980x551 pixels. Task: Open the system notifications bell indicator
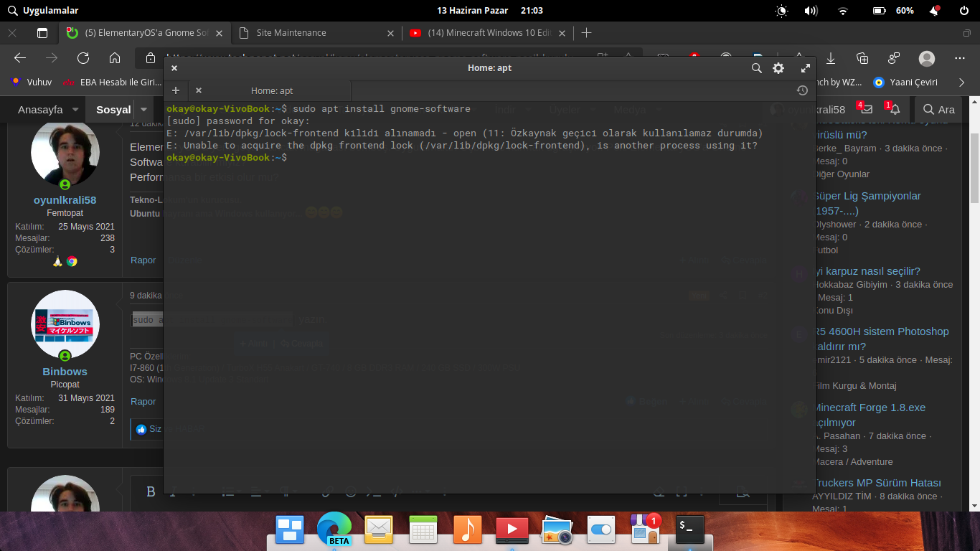pos(934,11)
